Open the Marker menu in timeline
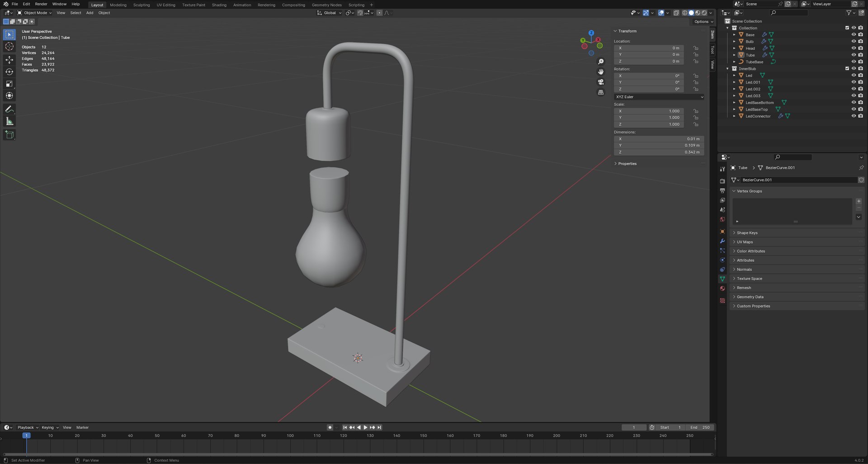 click(x=82, y=427)
